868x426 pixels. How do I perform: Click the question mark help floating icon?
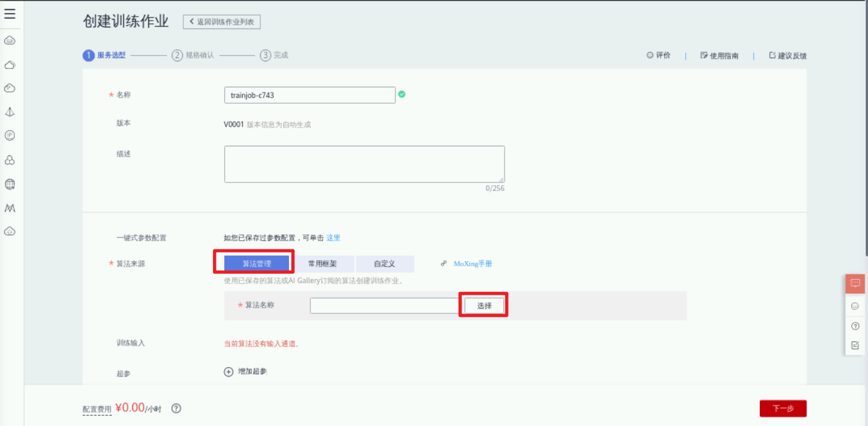pos(855,326)
